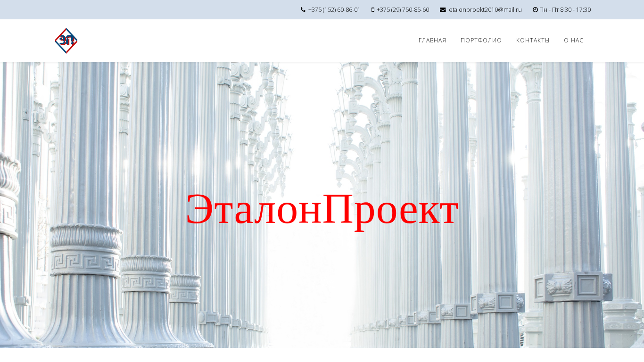
Task: Go to the КОНТАКТЫ page
Action: click(533, 41)
